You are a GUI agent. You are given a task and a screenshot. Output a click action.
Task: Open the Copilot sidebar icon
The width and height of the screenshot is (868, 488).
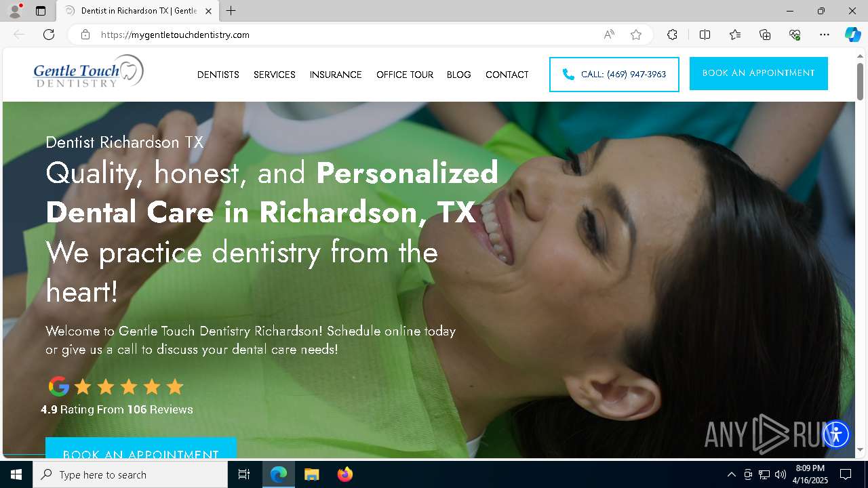coord(852,35)
